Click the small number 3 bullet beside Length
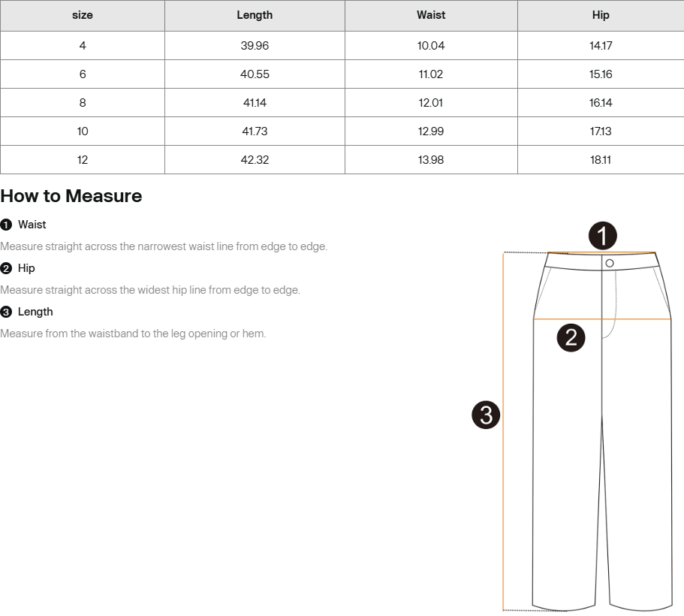Image resolution: width=684 pixels, height=616 pixels. (6, 313)
